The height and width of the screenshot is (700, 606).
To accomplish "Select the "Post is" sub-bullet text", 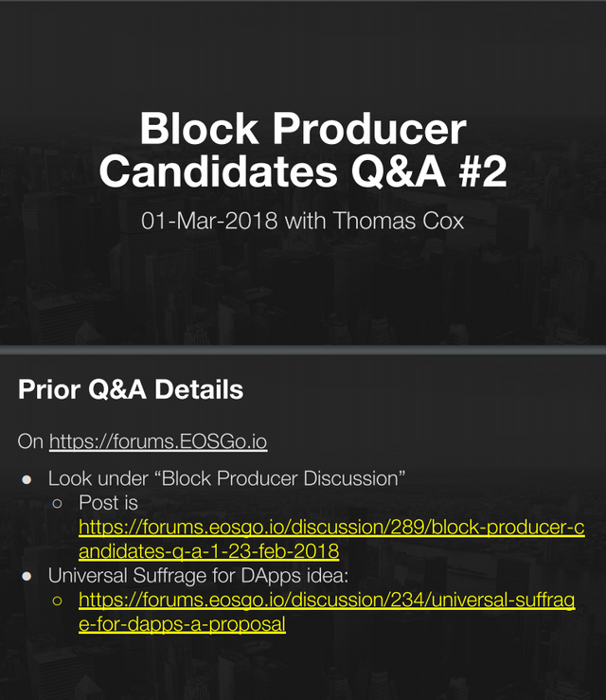I will pyautogui.click(x=108, y=503).
